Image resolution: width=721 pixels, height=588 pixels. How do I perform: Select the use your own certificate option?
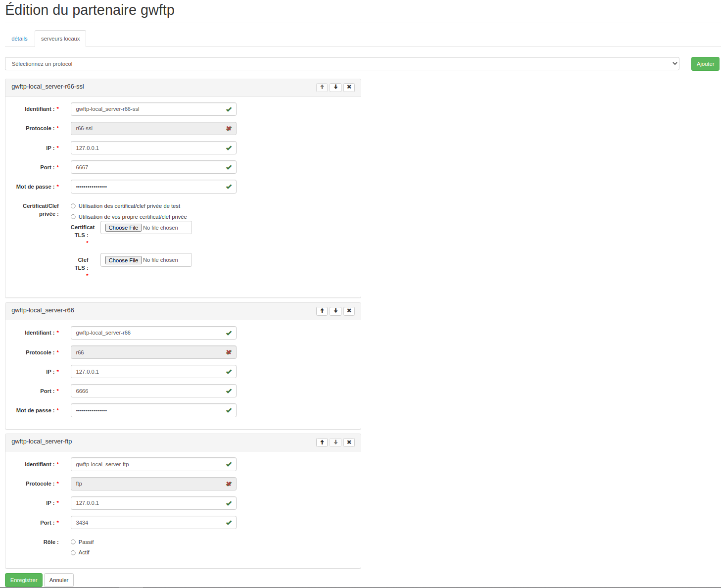coord(73,217)
